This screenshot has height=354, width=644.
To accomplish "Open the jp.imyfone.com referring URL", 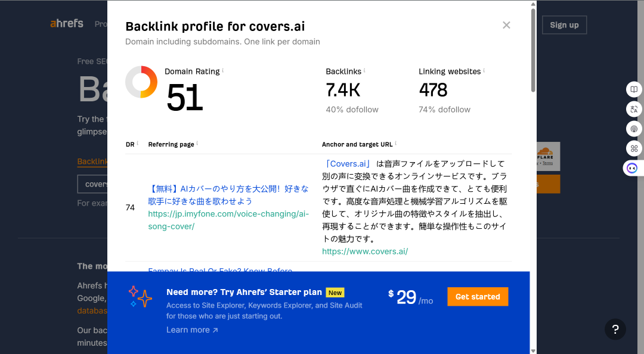I will [228, 220].
